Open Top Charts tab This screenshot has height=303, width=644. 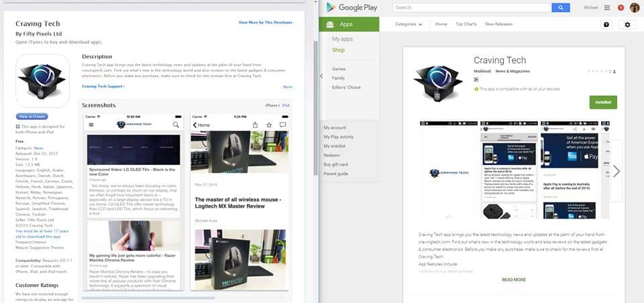pyautogui.click(x=466, y=24)
